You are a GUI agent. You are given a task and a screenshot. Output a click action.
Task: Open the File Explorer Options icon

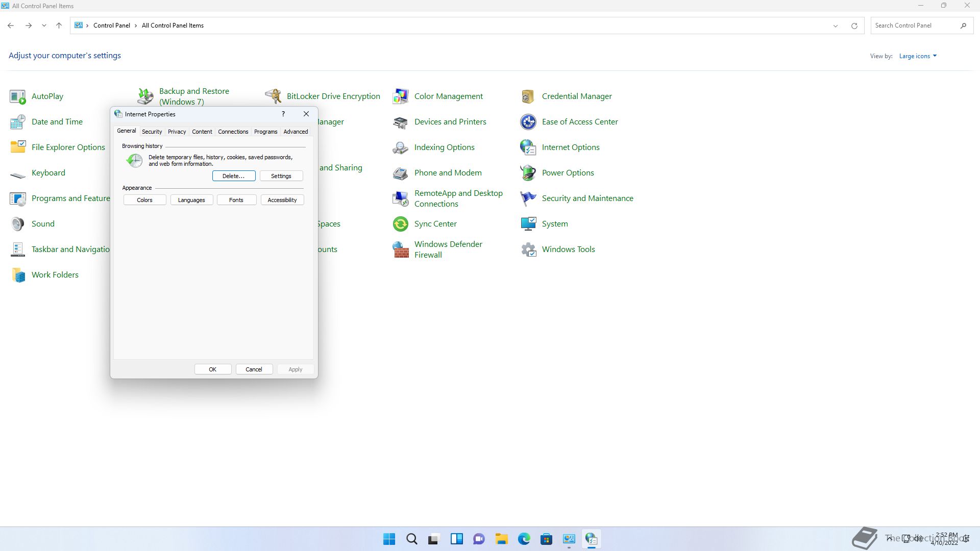pos(18,147)
